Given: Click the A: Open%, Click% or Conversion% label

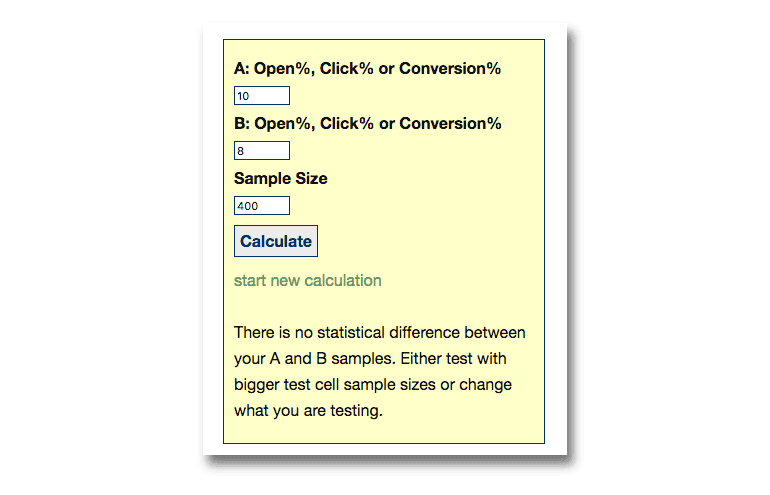Looking at the screenshot, I should click(x=367, y=69).
